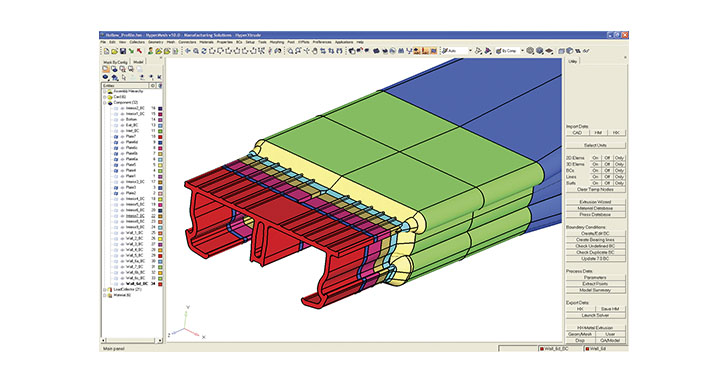Click the Save floppy disk toolbar icon
Viewport: 726px width, 383px height.
123,51
